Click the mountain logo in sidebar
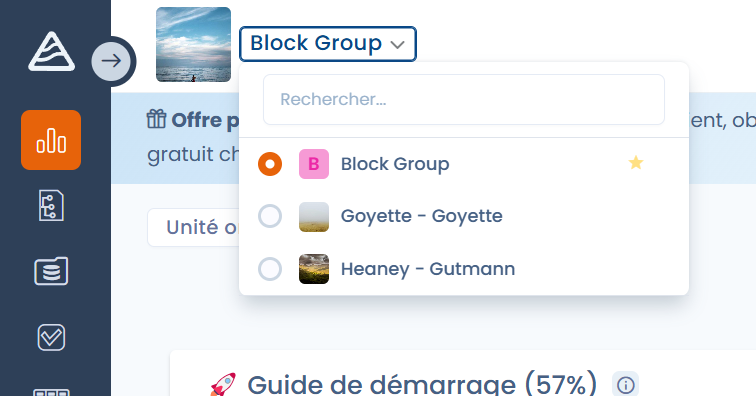Viewport: 756px width, 396px height. (x=52, y=52)
